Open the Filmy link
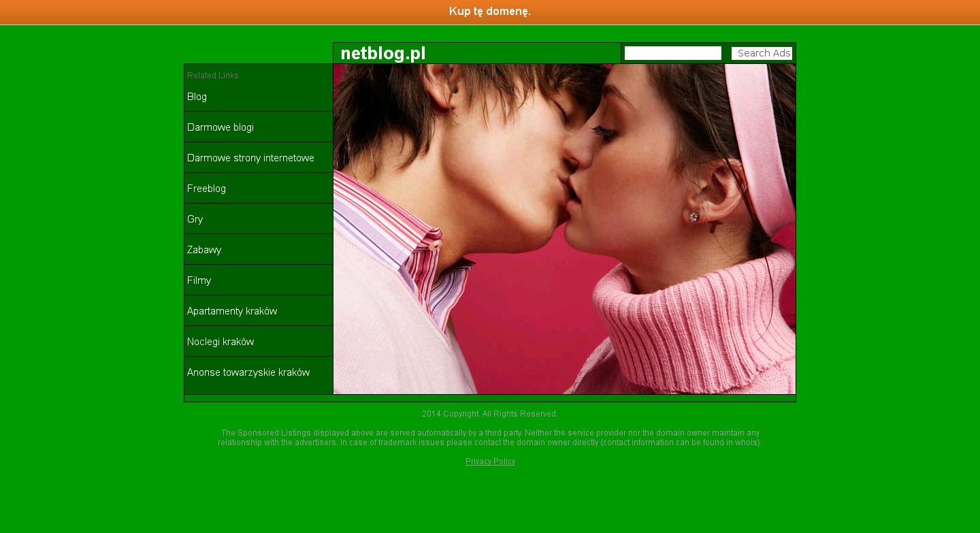The height and width of the screenshot is (533, 980). 199,280
